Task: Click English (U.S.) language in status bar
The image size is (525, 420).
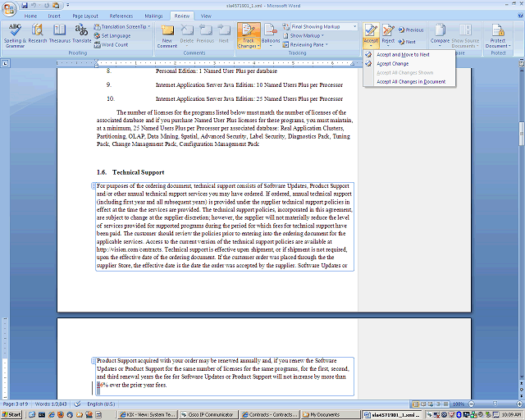Action: click(101, 404)
